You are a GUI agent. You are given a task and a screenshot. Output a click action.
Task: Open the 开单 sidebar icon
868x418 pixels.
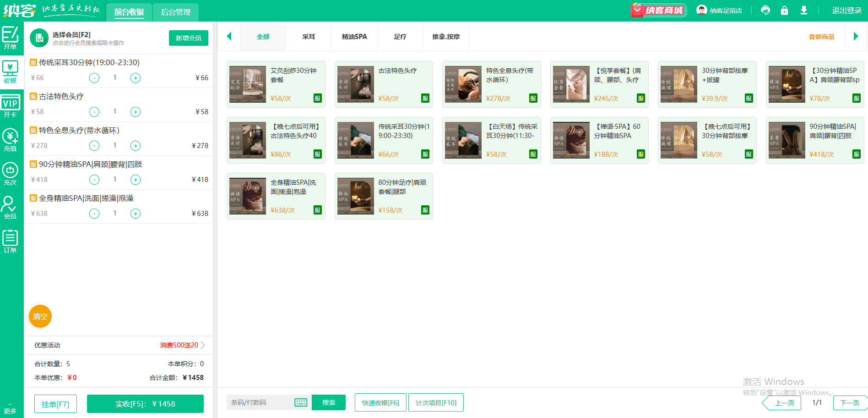10,38
